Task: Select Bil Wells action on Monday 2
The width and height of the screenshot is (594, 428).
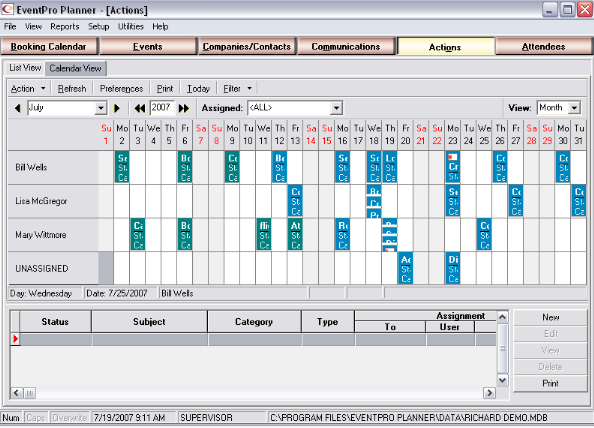Action: click(122, 167)
